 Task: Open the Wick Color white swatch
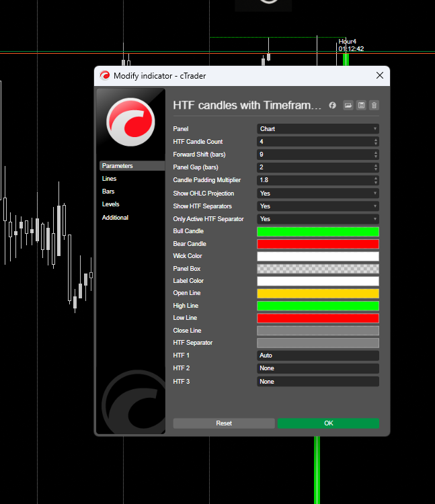(x=318, y=257)
